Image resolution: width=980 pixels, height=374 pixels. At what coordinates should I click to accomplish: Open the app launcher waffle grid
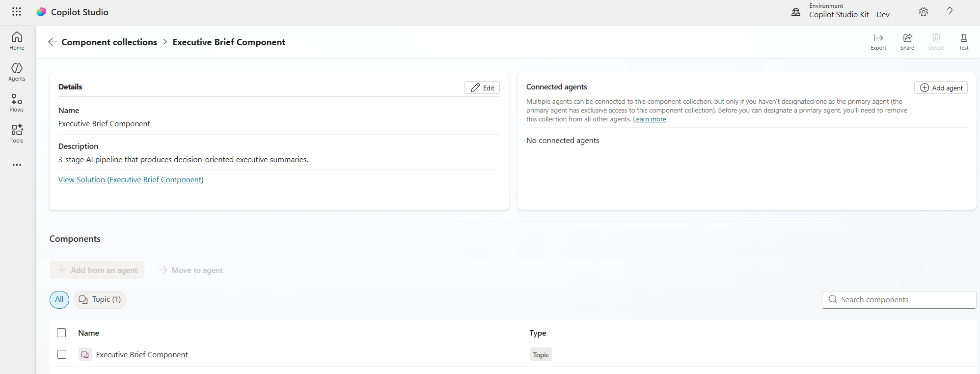pyautogui.click(x=17, y=12)
